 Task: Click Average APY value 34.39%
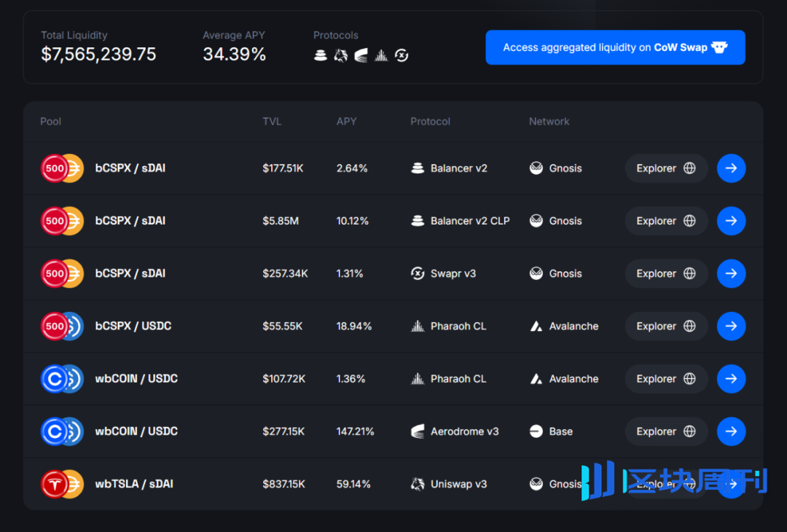coord(235,54)
